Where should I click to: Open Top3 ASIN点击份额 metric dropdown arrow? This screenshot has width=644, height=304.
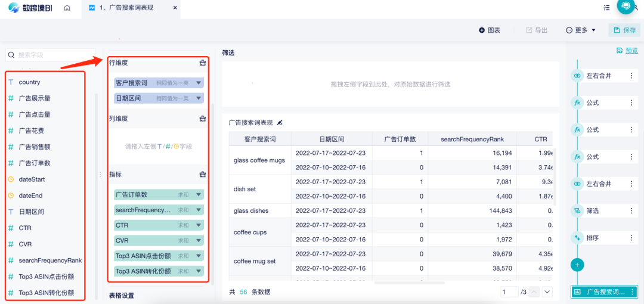pos(199,256)
